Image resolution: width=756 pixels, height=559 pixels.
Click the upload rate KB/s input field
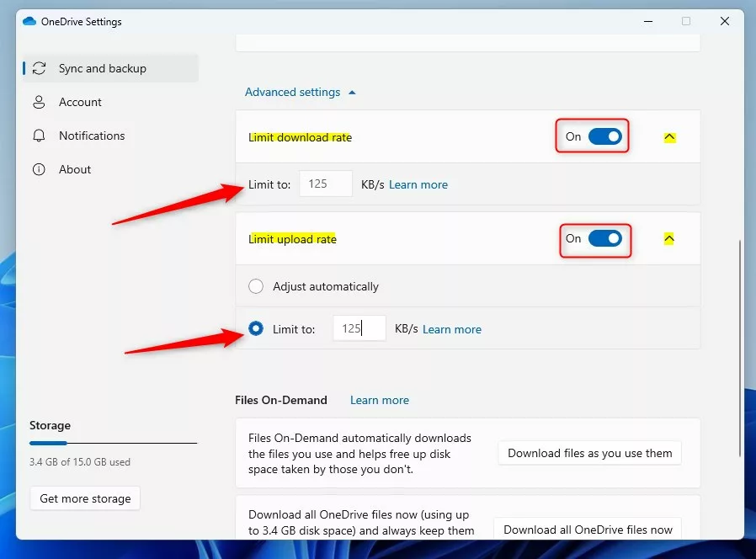[x=359, y=328]
